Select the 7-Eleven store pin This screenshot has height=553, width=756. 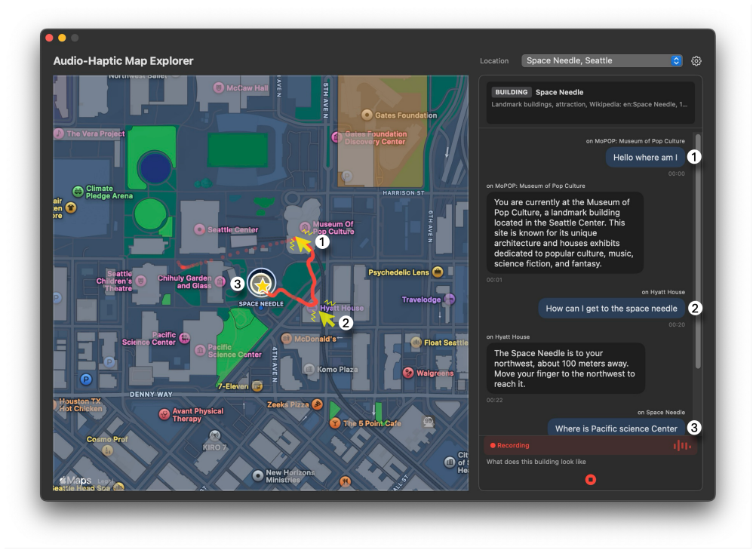click(x=257, y=386)
